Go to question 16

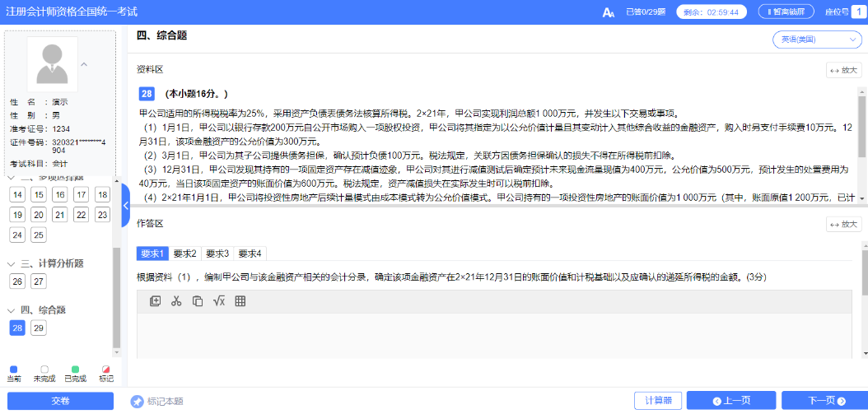coord(60,194)
